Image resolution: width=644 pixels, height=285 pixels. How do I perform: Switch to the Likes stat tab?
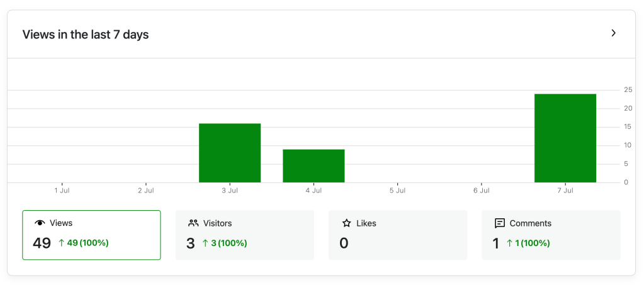point(397,235)
